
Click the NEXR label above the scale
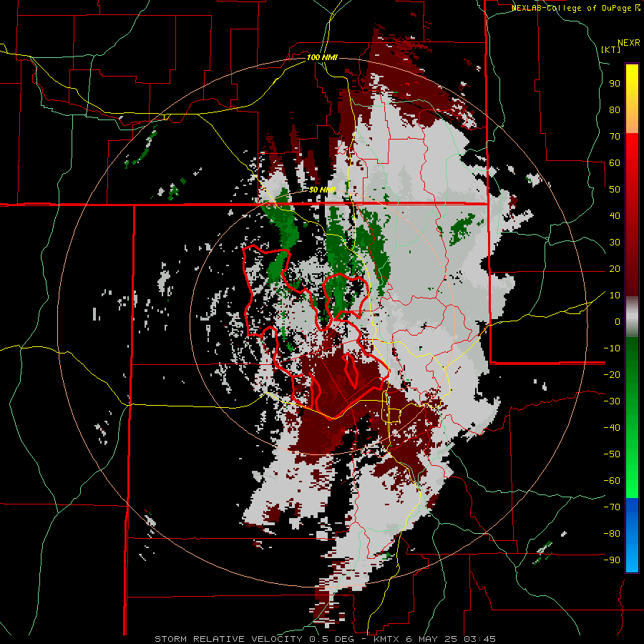point(628,43)
